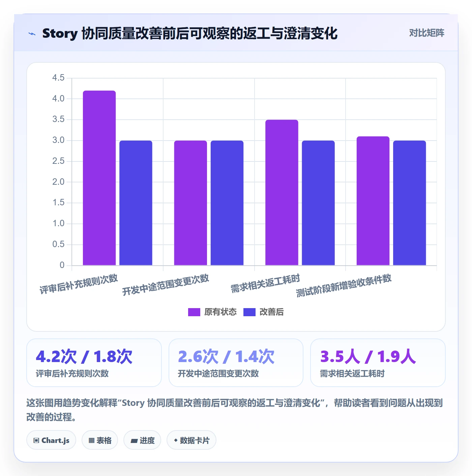Screen dimensions: 472x476
Task: Click the purple bar for 开发中途范围变更次数
Action: coord(190,203)
